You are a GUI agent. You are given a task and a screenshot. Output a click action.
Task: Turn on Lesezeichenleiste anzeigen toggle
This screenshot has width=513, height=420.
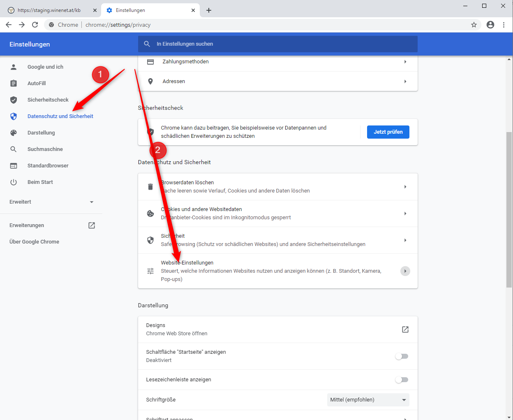pos(402,380)
